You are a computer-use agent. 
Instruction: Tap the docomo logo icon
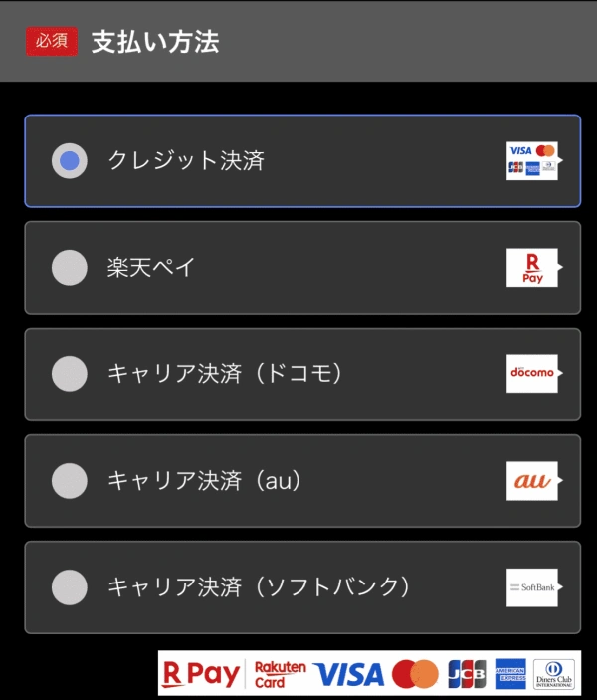[x=531, y=373]
